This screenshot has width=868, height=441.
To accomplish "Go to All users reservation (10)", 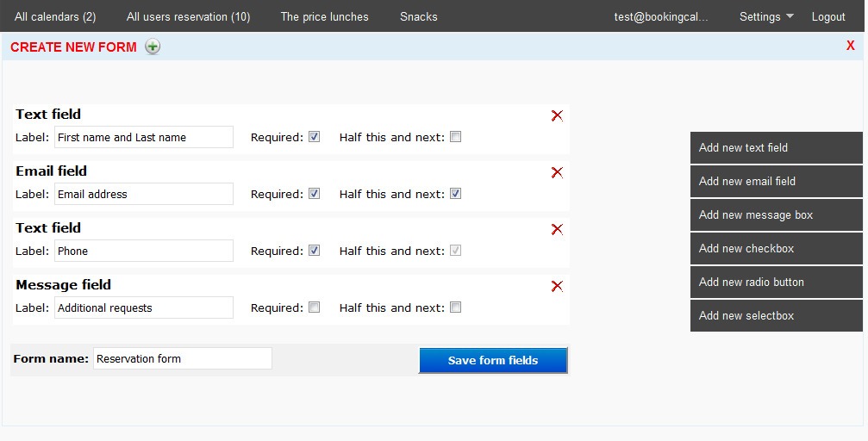I will click(x=188, y=16).
